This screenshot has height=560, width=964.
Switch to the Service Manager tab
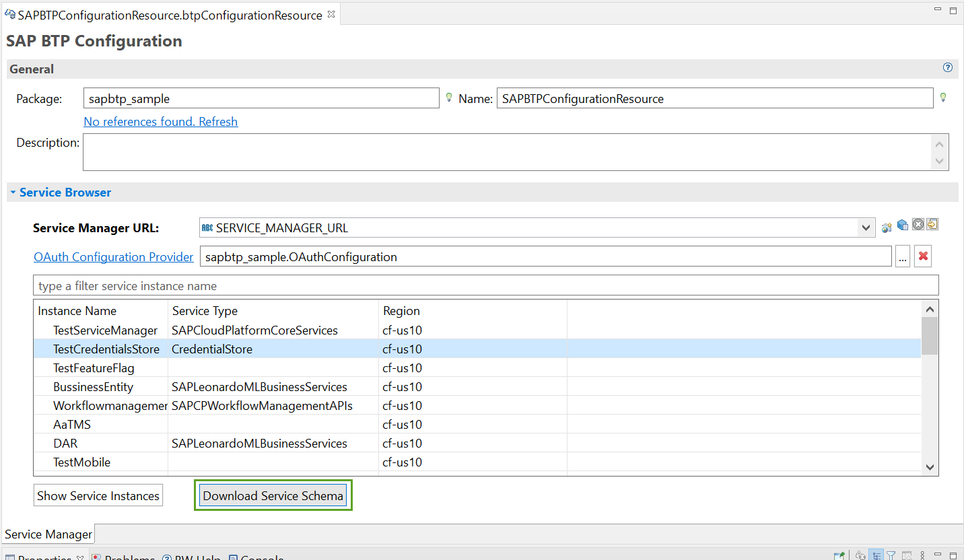coord(48,534)
